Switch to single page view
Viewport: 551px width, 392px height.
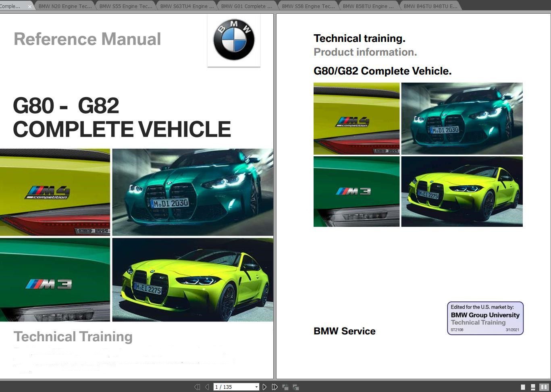click(523, 387)
